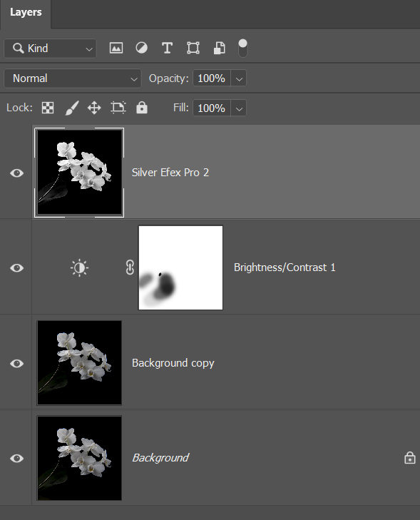420x520 pixels.
Task: Filter for adjustment layers icon
Action: pyautogui.click(x=142, y=48)
